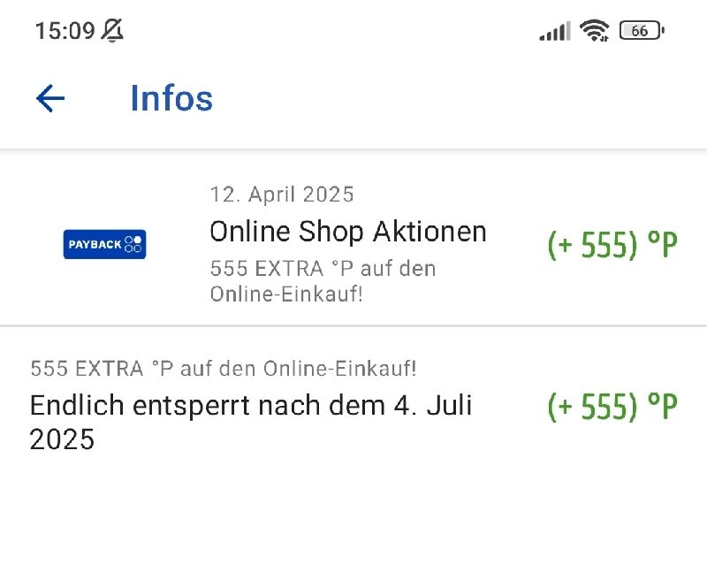
Task: Tap the divider line between transaction and details
Action: 353,325
